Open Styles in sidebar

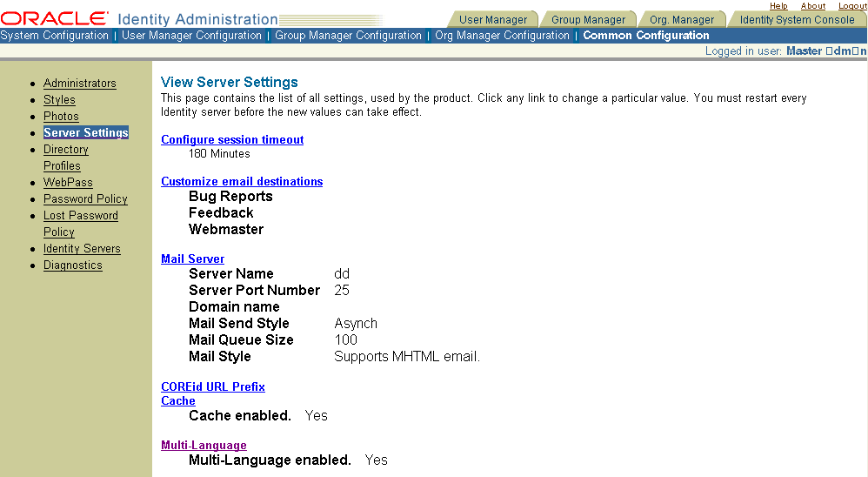[59, 100]
